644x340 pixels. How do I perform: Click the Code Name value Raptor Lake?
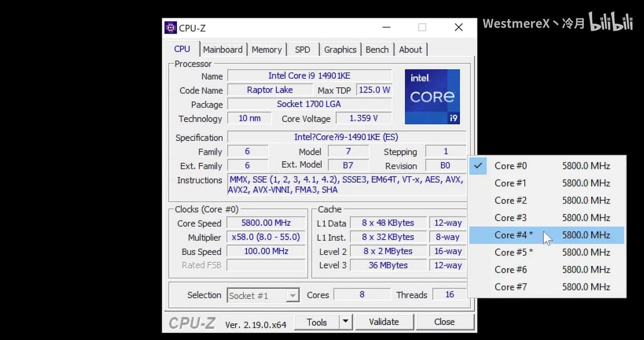tap(270, 90)
